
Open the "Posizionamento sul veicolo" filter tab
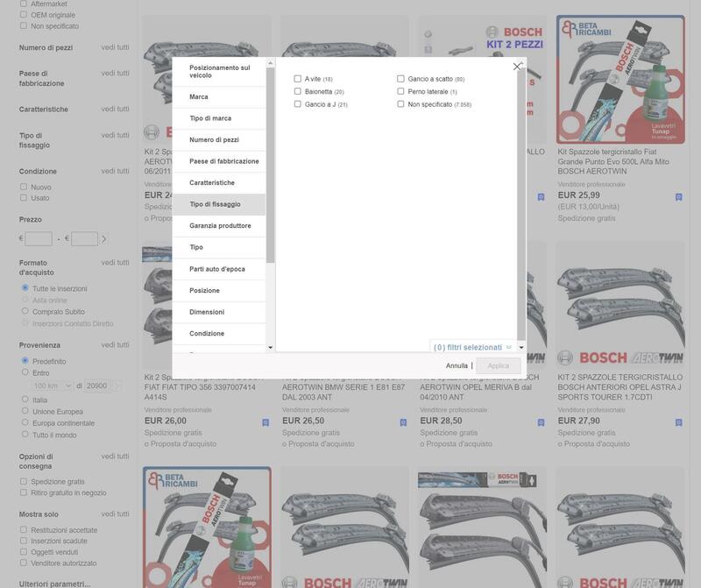pos(219,72)
